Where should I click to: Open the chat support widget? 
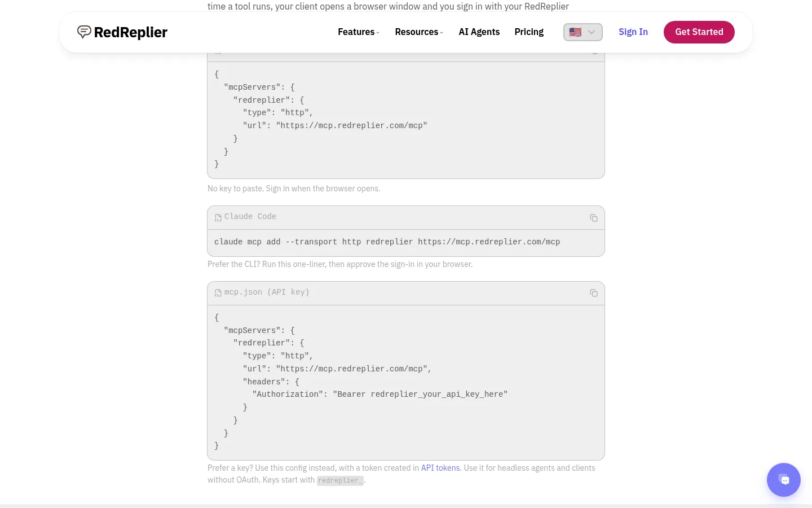coord(783,480)
